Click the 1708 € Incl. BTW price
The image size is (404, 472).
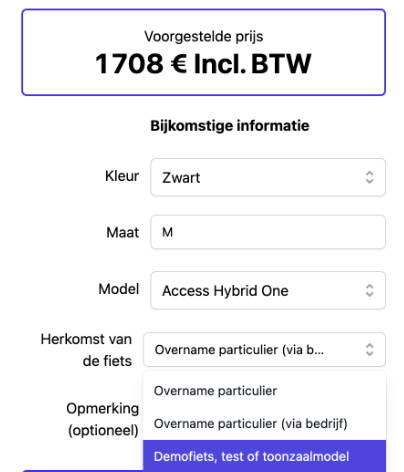[x=203, y=64]
